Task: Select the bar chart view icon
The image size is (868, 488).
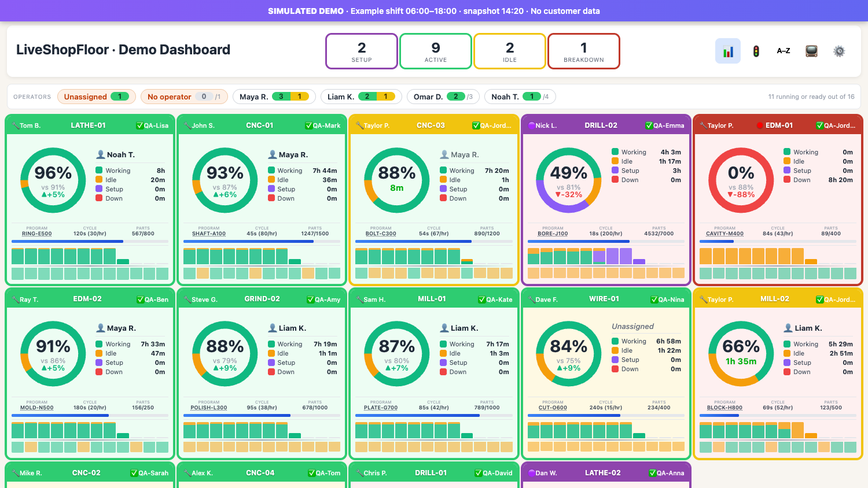Action: [728, 51]
